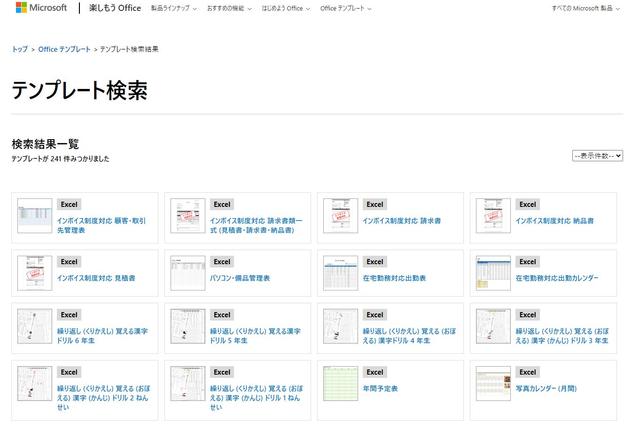Screen dimensions: 640x425
Task: Click the パソコン・備品管理表 template thumbnail
Action: click(186, 270)
